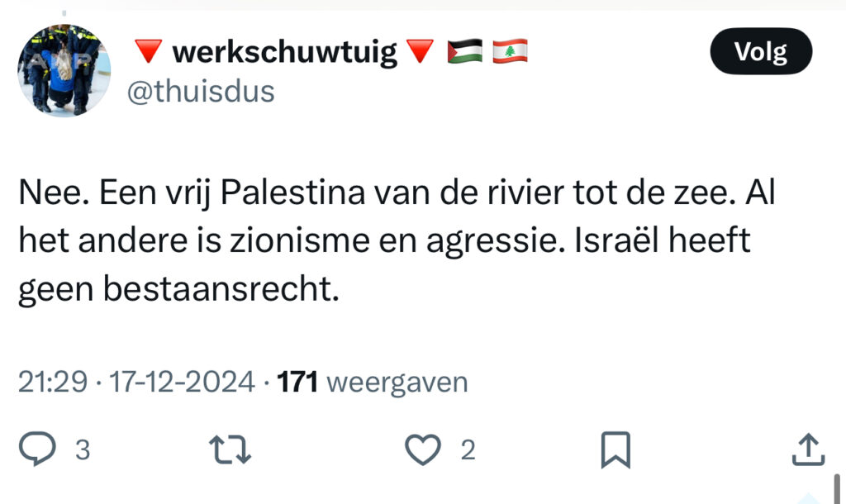Open the share icon menu

[x=808, y=449]
